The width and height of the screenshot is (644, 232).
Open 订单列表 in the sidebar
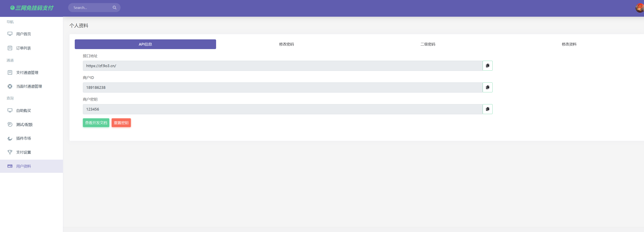click(x=23, y=48)
